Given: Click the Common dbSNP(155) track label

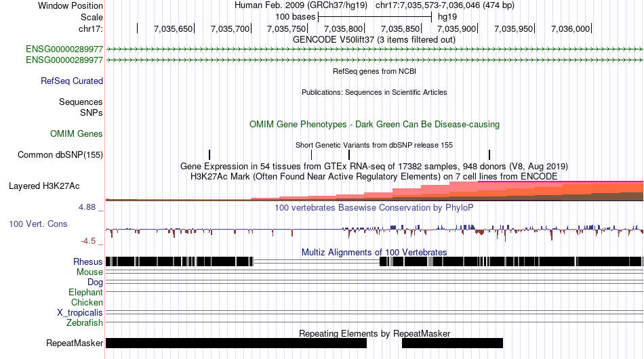Looking at the screenshot, I should 60,154.
